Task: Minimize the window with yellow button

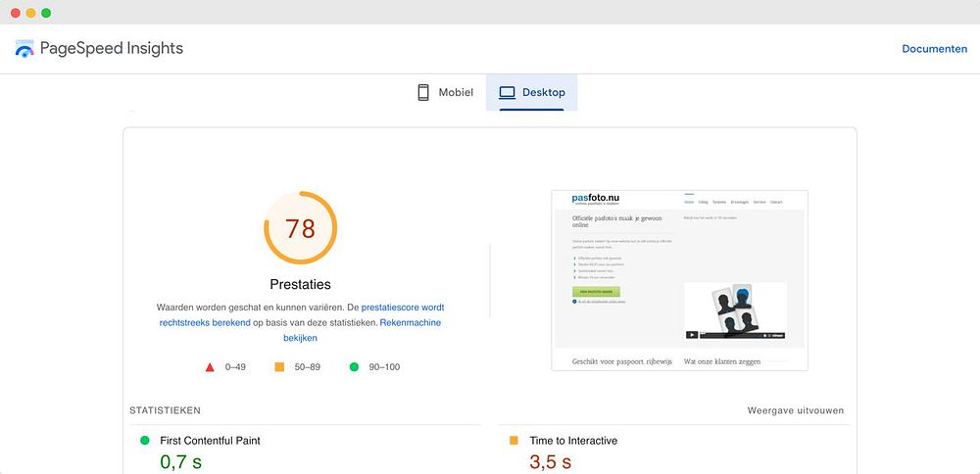Action: coord(30,13)
